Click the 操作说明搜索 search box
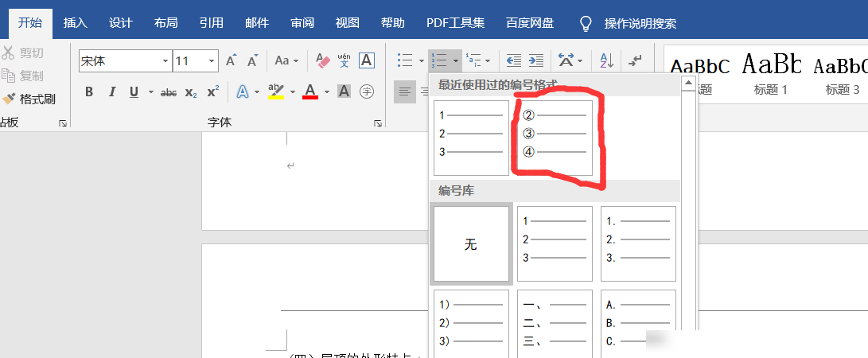 click(628, 24)
